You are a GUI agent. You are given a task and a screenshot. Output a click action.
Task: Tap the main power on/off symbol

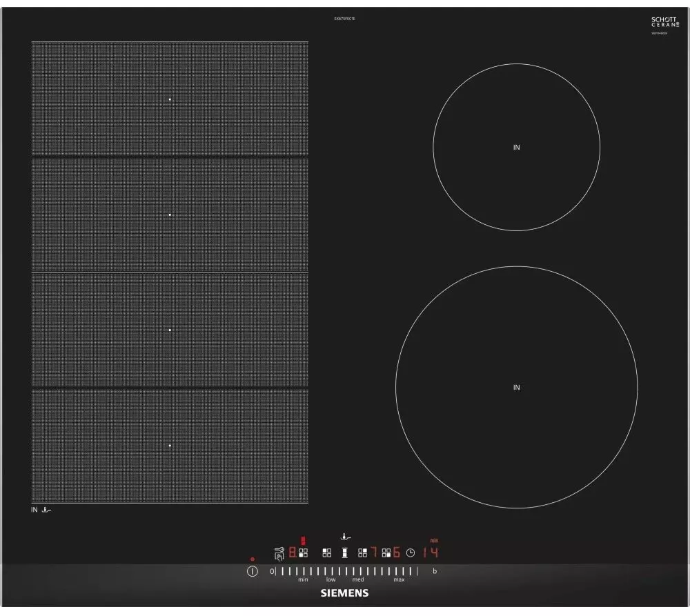coord(252,571)
